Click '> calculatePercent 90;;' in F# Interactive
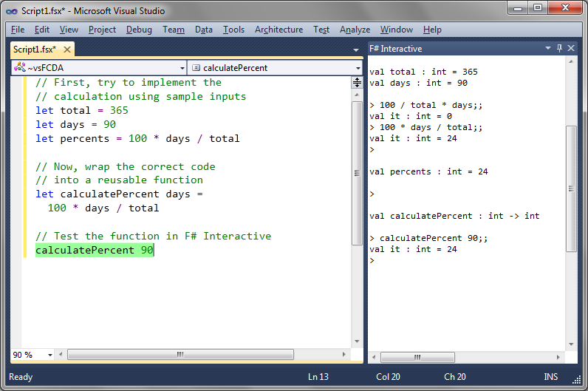Image resolution: width=588 pixels, height=391 pixels. tap(428, 238)
